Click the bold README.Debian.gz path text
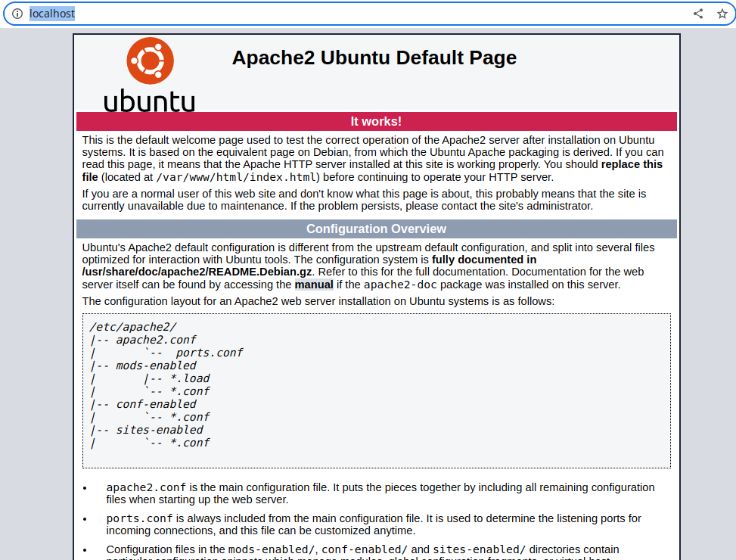 207,272
